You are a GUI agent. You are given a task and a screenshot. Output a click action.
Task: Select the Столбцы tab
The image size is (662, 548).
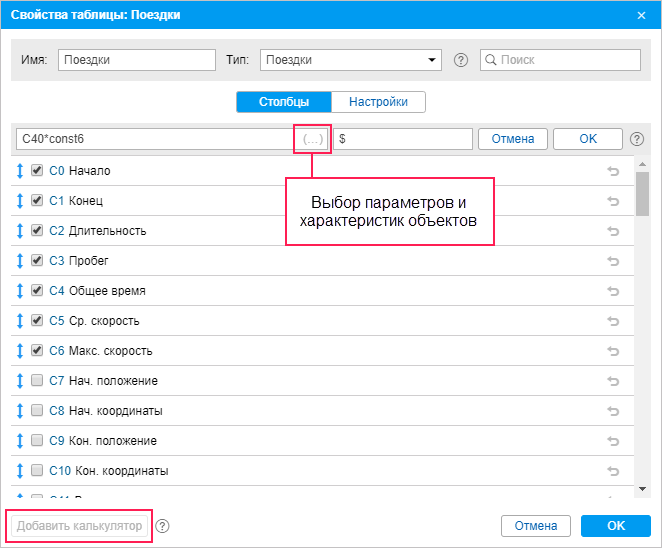284,102
